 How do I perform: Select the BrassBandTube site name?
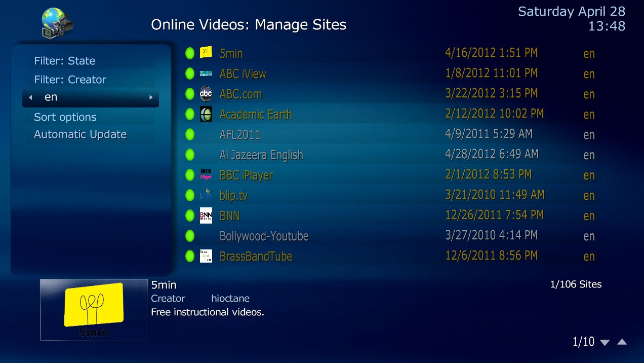[x=256, y=256]
